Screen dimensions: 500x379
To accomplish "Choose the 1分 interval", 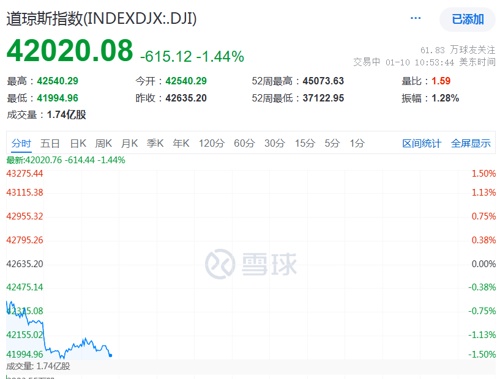I will (x=357, y=143).
